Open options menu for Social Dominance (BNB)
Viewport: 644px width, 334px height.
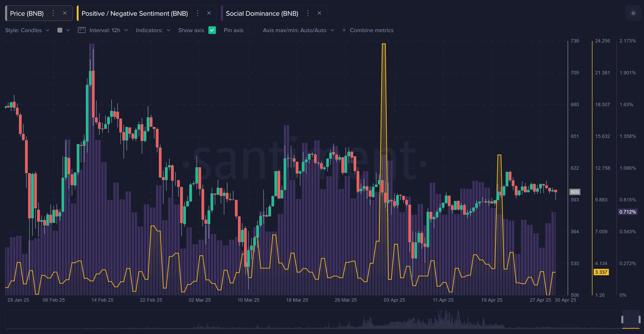[308, 13]
